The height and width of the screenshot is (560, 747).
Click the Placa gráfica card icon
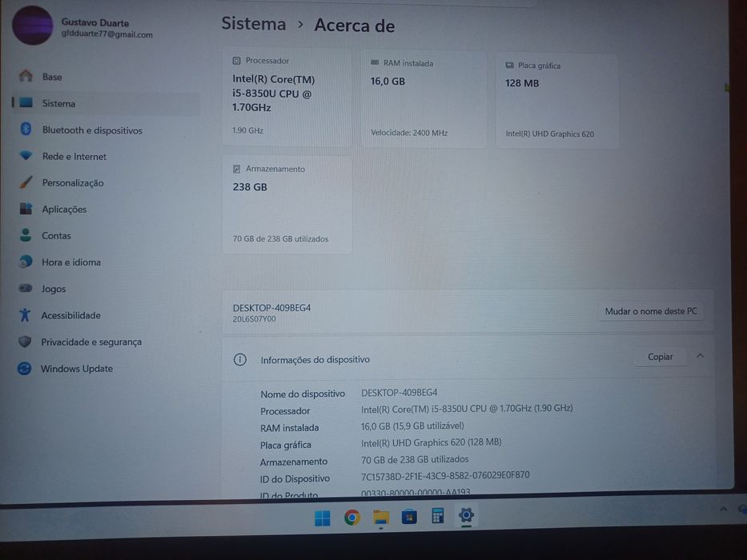coord(509,65)
